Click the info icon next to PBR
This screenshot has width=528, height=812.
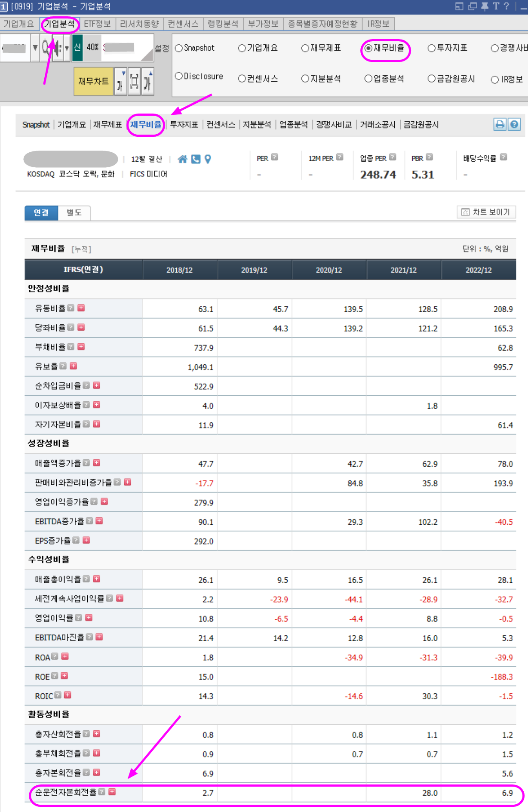coord(429,157)
